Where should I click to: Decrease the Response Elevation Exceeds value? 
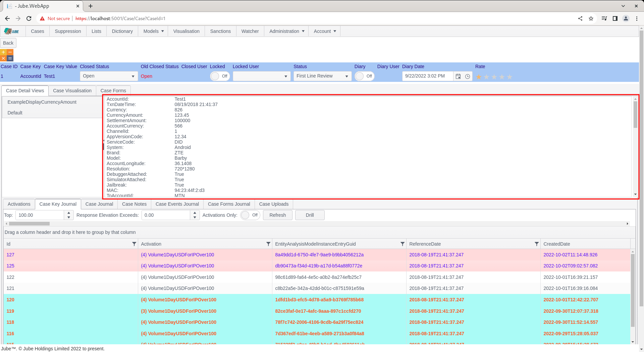point(195,217)
